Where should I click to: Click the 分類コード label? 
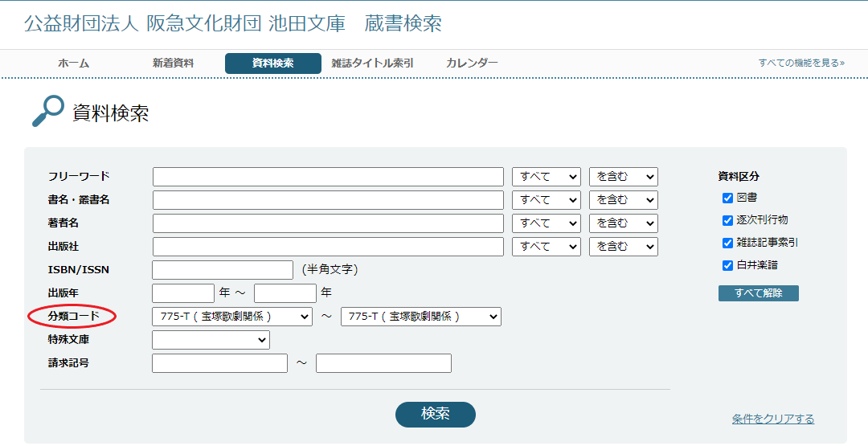coord(74,316)
